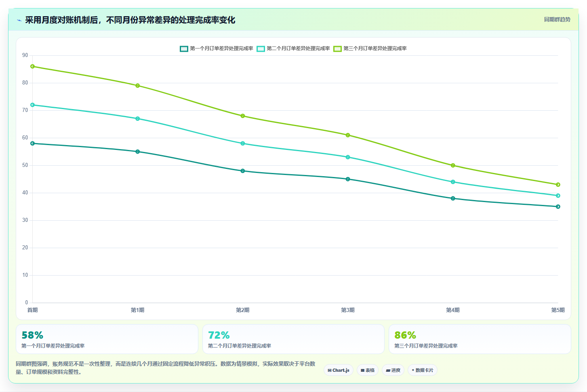The height and width of the screenshot is (392, 587).
Task: Click the dark teal line point at 首期
Action: (32, 143)
